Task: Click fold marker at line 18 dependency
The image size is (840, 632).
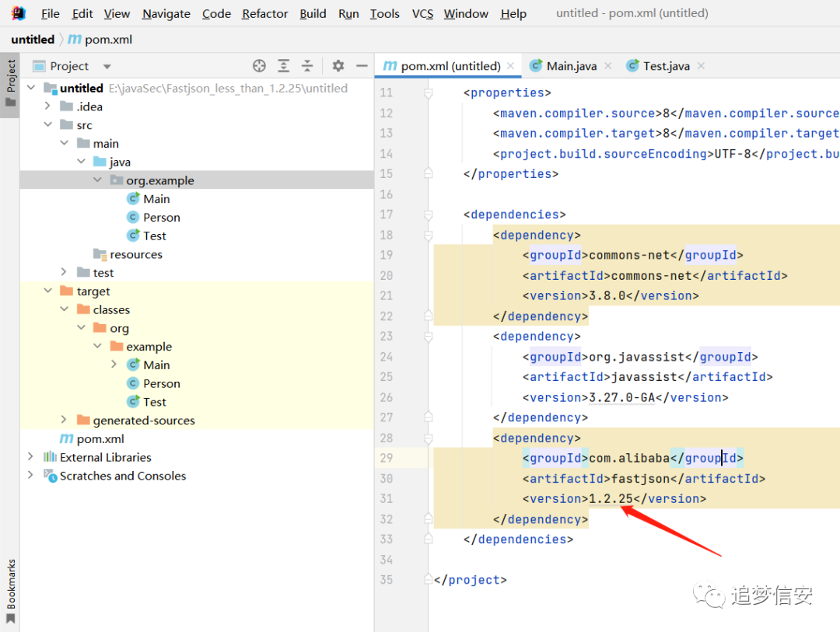Action: pyautogui.click(x=428, y=235)
